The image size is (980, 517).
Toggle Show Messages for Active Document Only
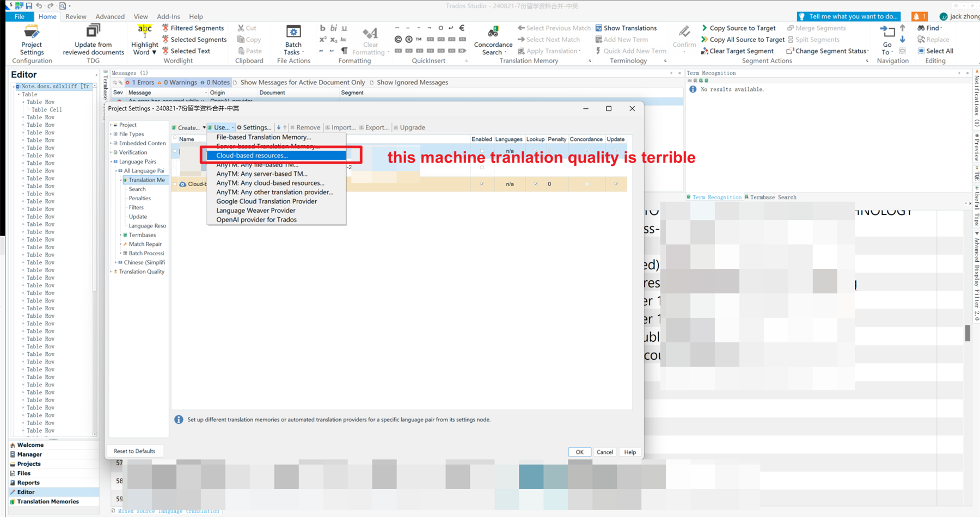coord(299,83)
